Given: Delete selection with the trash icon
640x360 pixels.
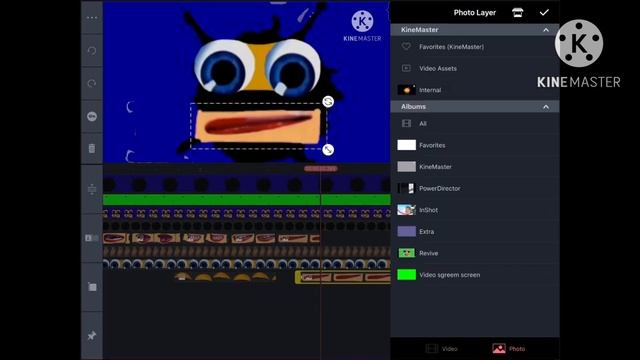Looking at the screenshot, I should (92, 148).
